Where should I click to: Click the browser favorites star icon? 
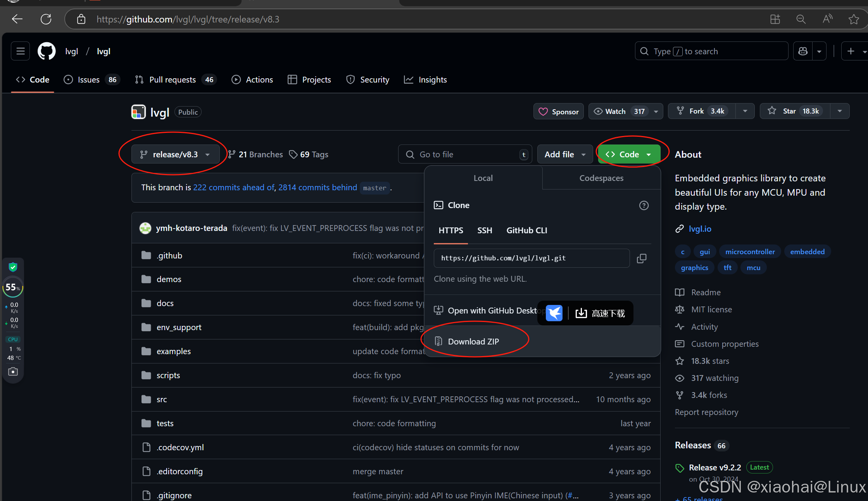(x=853, y=19)
